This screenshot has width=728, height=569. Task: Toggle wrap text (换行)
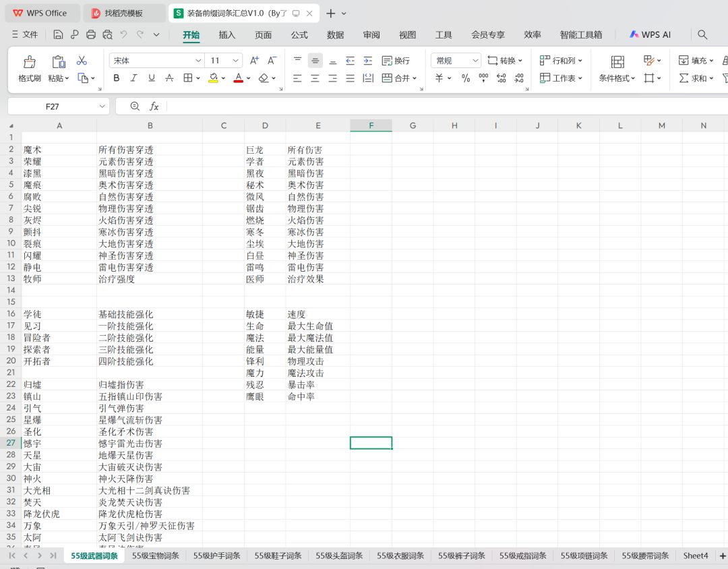[396, 61]
